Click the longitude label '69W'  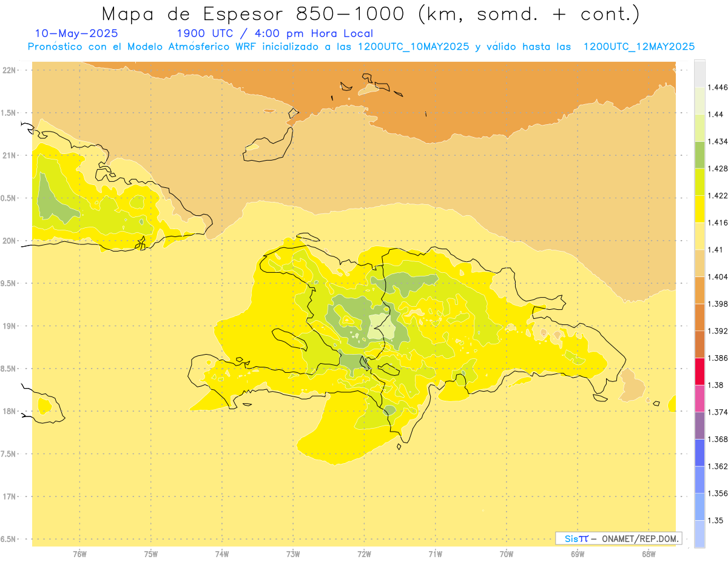(578, 554)
